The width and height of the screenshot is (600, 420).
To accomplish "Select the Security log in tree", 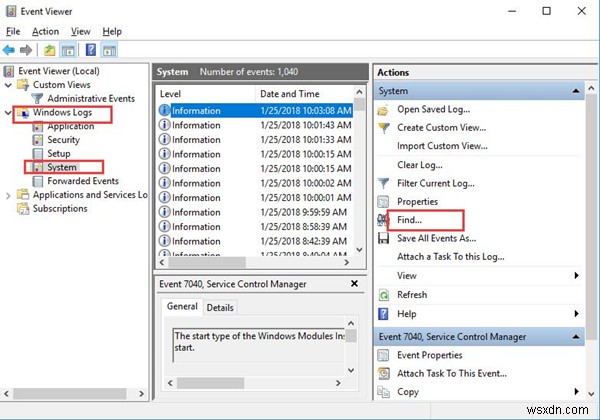I will coord(63,140).
